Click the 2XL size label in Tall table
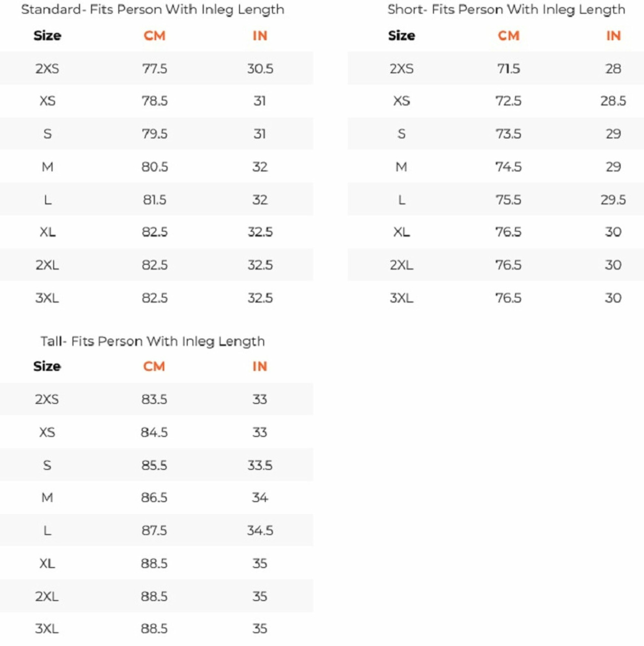Viewport: 644px width, 646px height. click(47, 597)
